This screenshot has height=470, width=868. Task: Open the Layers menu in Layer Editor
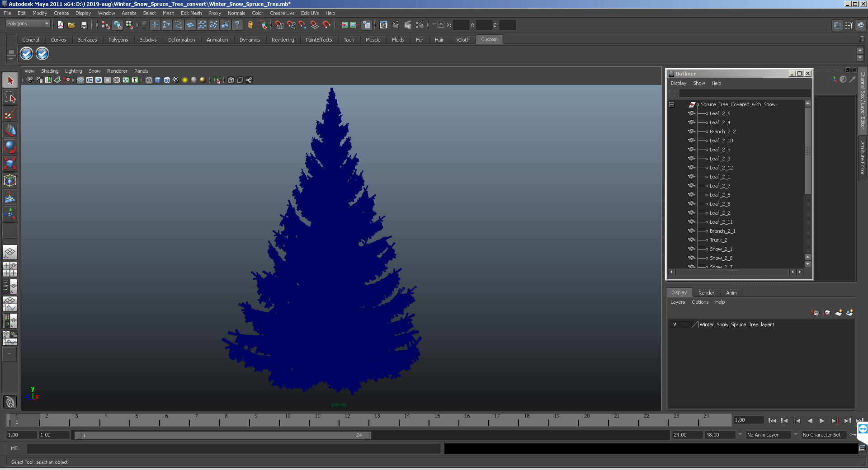[x=677, y=302]
